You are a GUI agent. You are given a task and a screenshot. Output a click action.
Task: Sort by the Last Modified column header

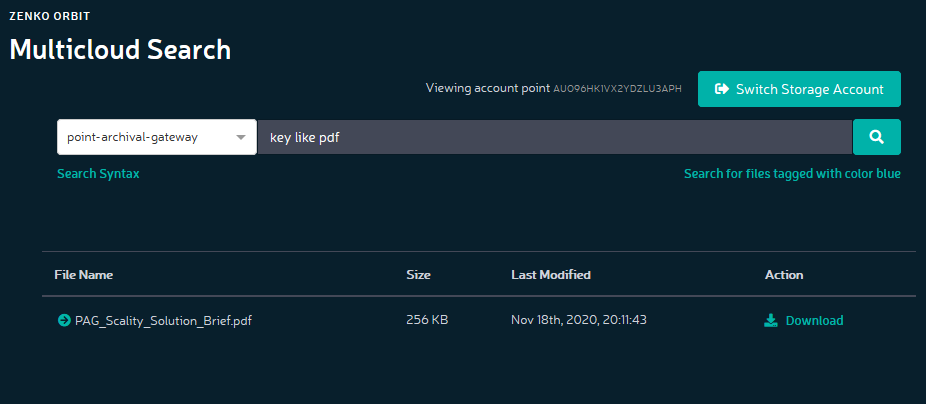point(551,275)
